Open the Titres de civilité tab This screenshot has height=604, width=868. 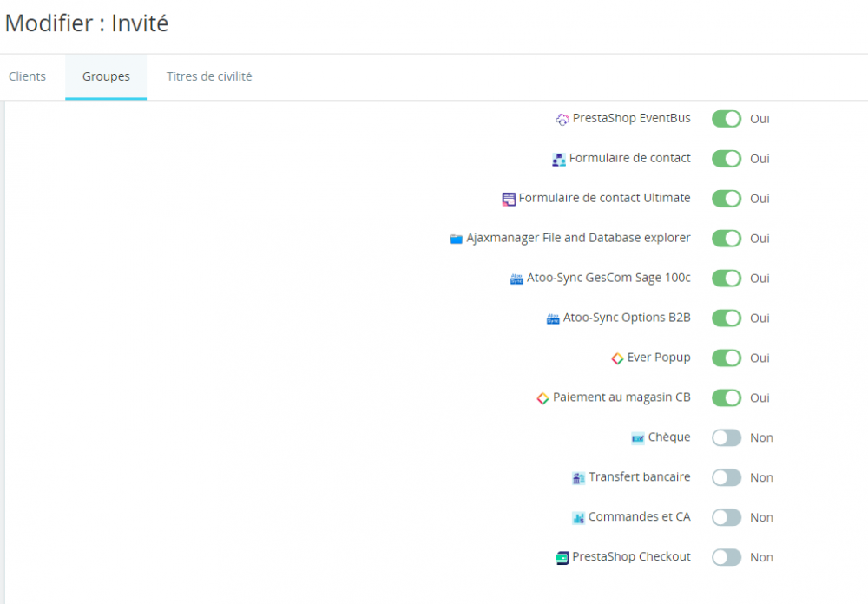pyautogui.click(x=208, y=76)
